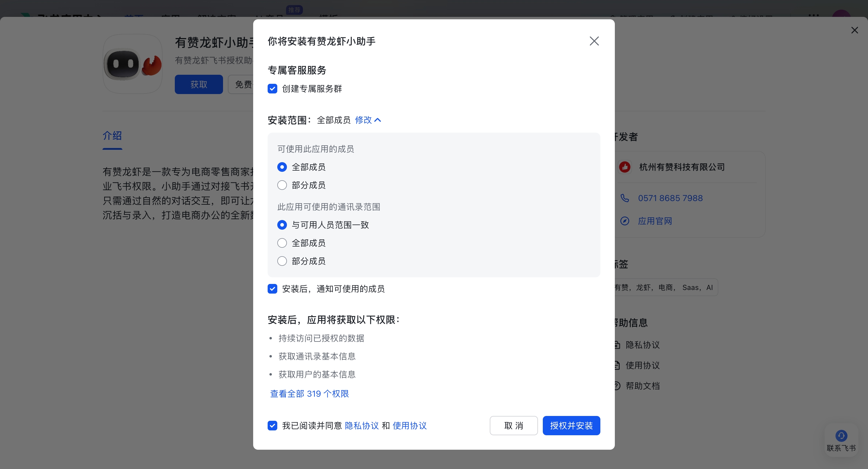Click the compass icon beside 应用官网
The height and width of the screenshot is (469, 868).
[625, 221]
